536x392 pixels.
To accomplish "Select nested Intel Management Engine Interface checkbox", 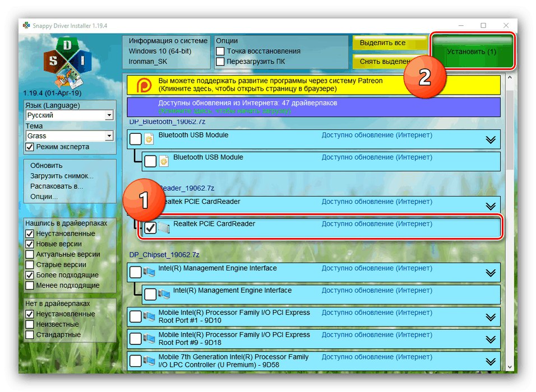I will coord(150,295).
